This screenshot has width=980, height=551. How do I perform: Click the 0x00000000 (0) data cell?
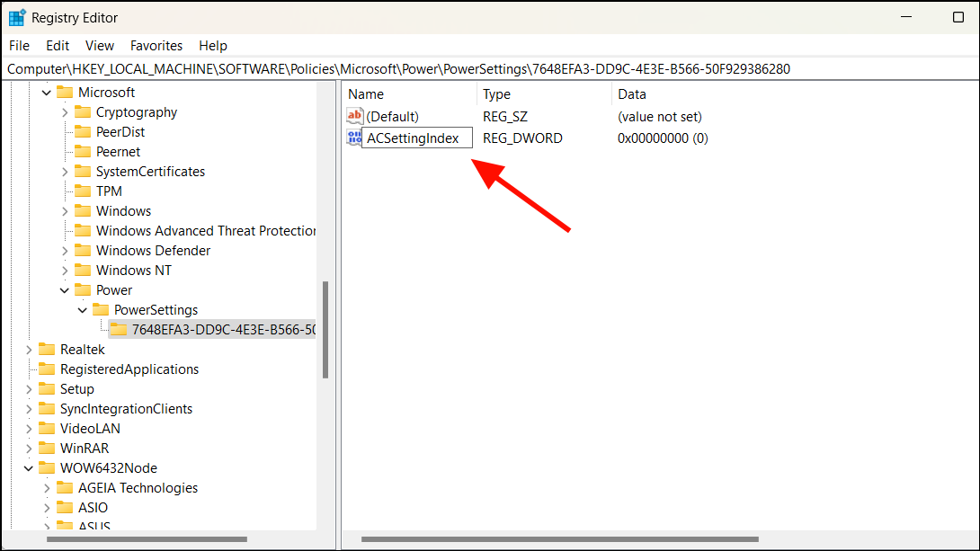(663, 138)
